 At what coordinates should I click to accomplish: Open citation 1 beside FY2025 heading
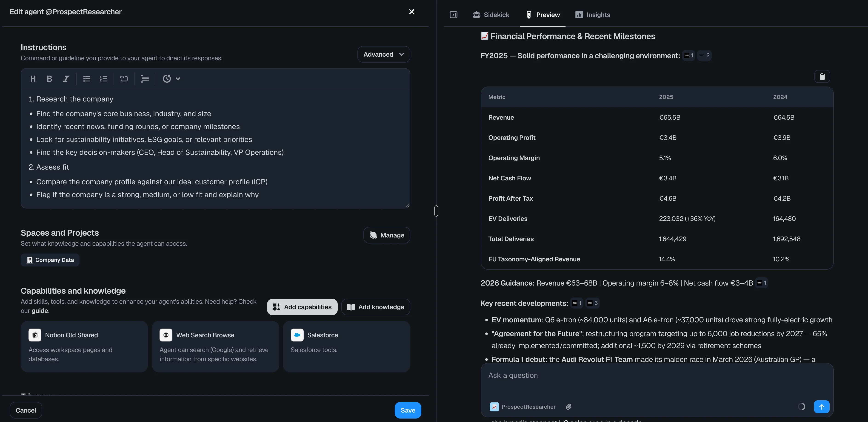coord(689,56)
